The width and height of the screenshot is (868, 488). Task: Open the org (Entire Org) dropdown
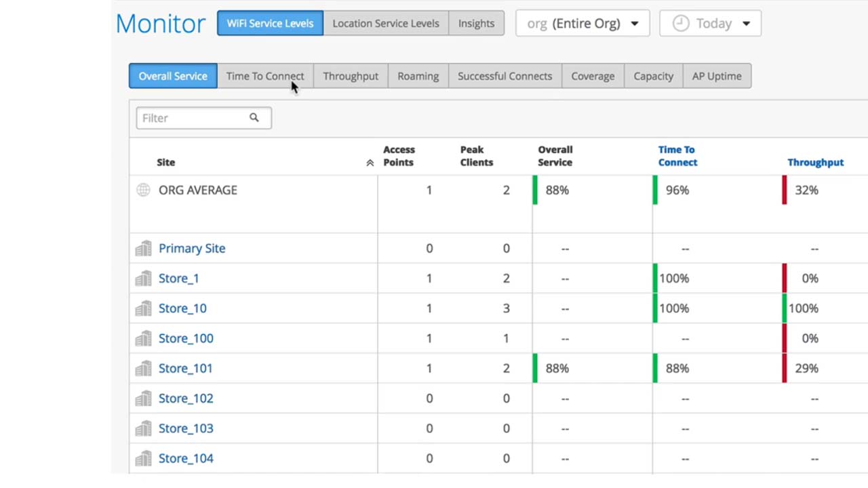tap(583, 23)
